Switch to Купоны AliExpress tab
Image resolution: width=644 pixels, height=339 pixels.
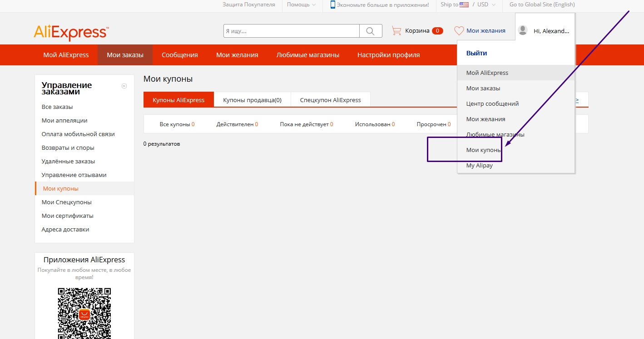[x=178, y=100]
